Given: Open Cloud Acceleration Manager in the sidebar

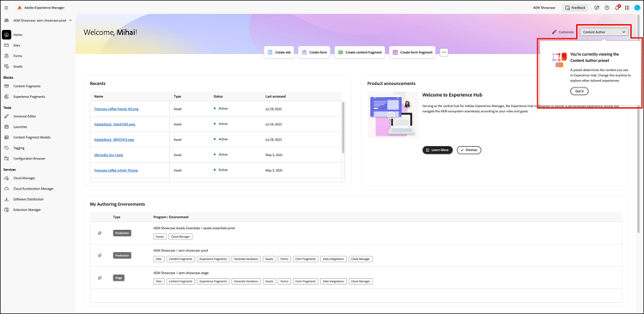Looking at the screenshot, I should (33, 189).
